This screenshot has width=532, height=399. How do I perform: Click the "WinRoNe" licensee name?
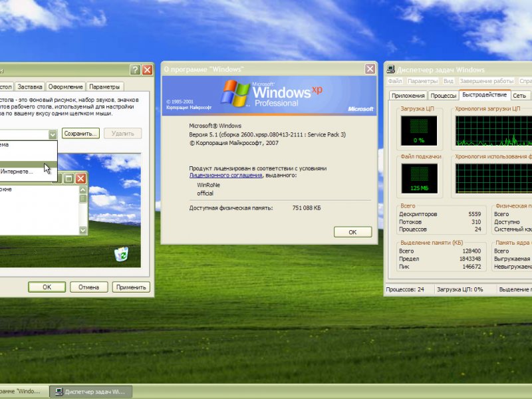coord(209,185)
